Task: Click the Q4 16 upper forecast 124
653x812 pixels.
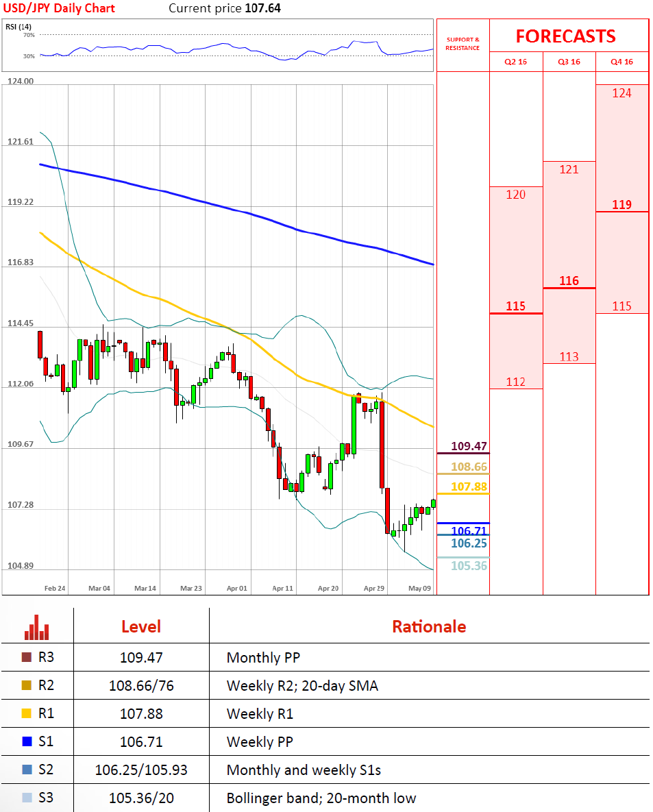Action: tap(622, 93)
